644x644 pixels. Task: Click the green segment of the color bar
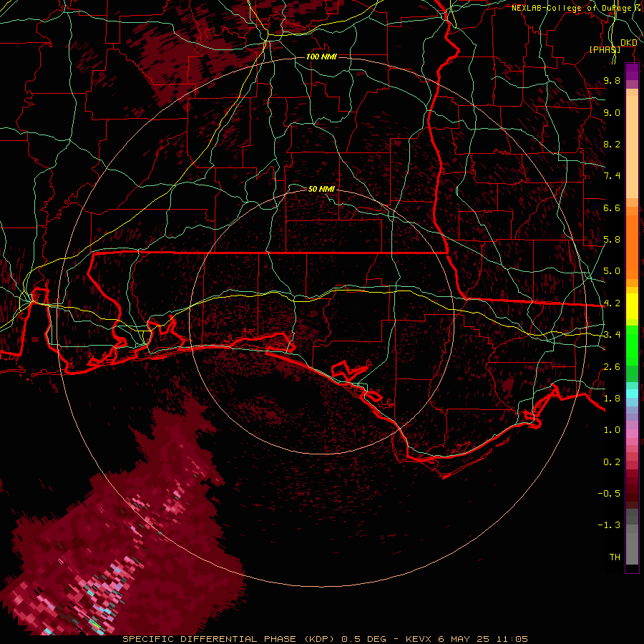[632, 345]
